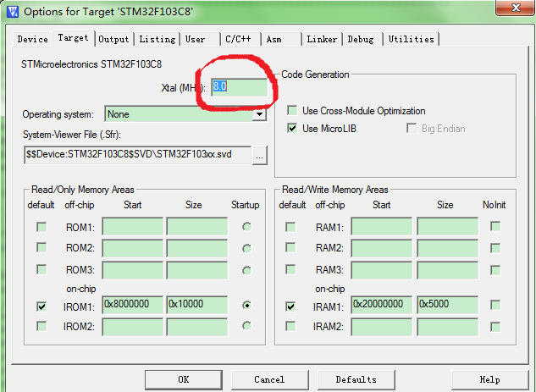Toggle the Use MicroLIB checkbox
This screenshot has width=536, height=392.
pyautogui.click(x=292, y=129)
